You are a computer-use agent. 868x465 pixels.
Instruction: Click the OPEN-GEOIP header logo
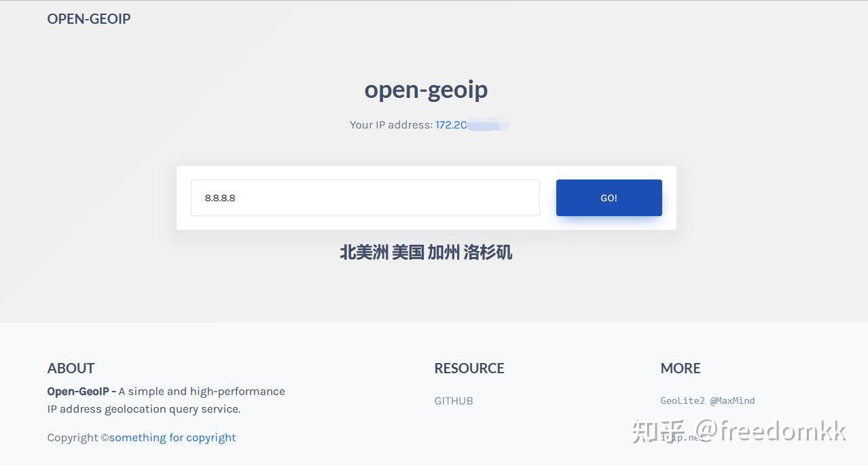[88, 19]
